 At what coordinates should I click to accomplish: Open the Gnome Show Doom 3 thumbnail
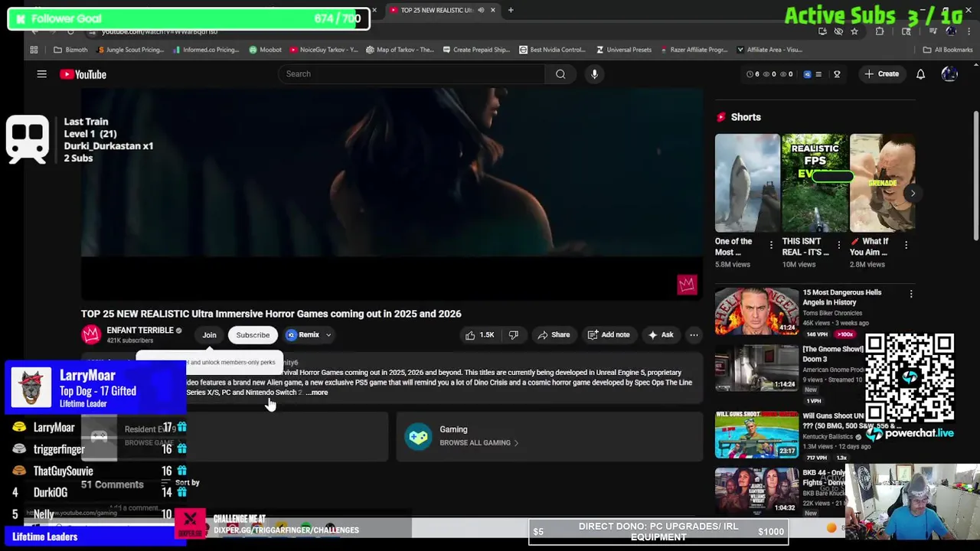click(x=756, y=367)
